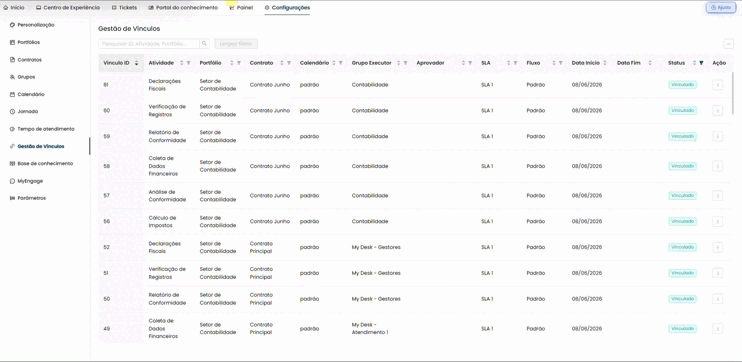This screenshot has height=362, width=742.
Task: Click 'Gestão de Vínculos' page heading
Action: pyautogui.click(x=129, y=28)
